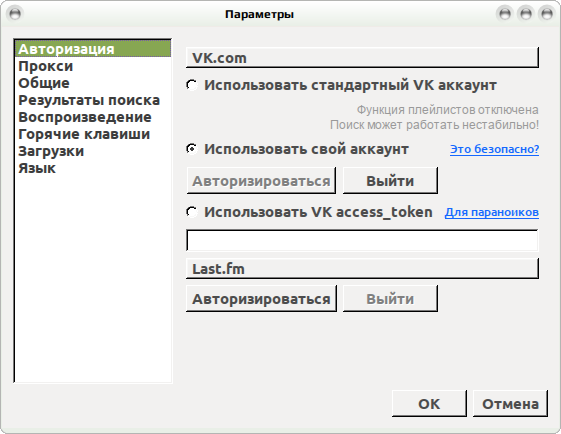Screen dimensions: 561x434
Task: Open the 'Это безопасно?' link
Action: coord(494,149)
